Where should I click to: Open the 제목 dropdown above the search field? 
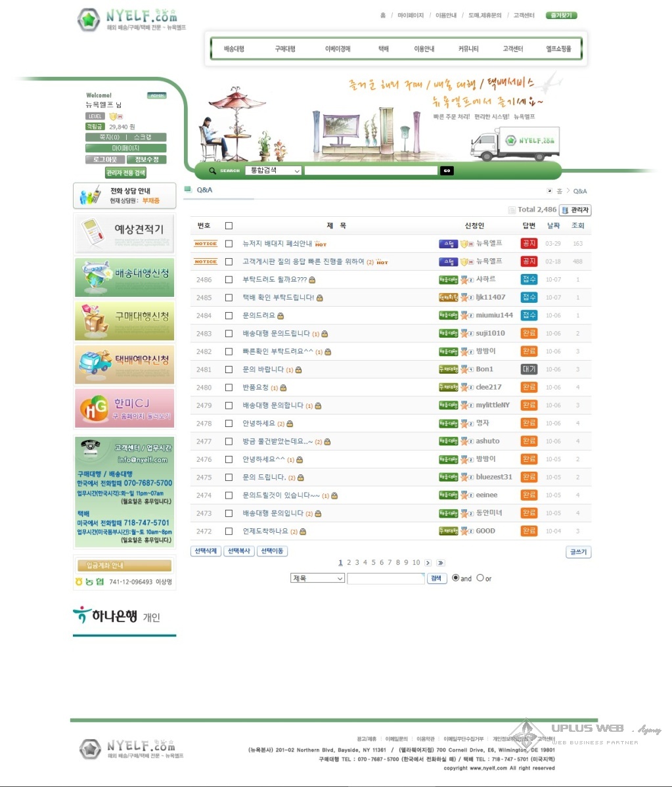(317, 578)
